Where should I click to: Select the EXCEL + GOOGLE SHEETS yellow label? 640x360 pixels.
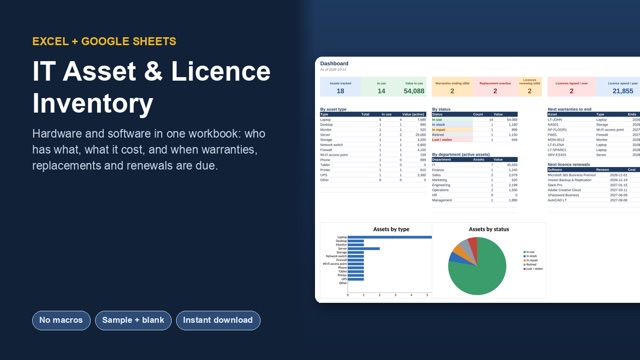[x=104, y=41]
